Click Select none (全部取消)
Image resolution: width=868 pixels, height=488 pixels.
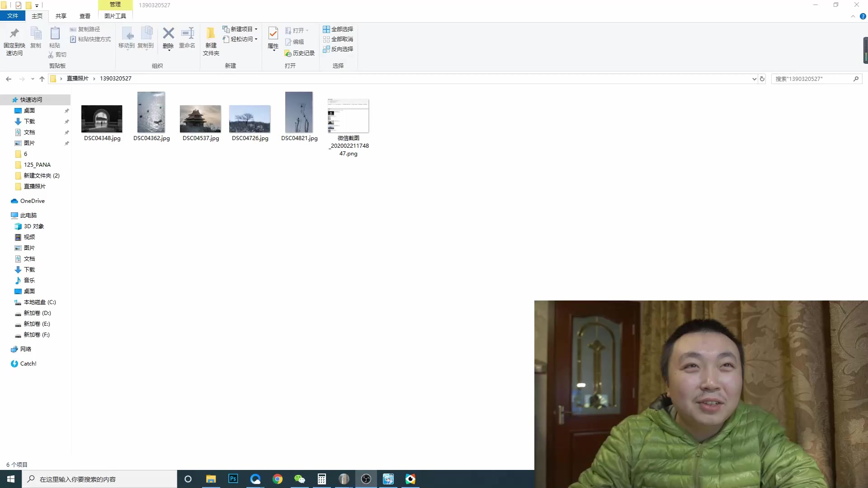tap(338, 39)
